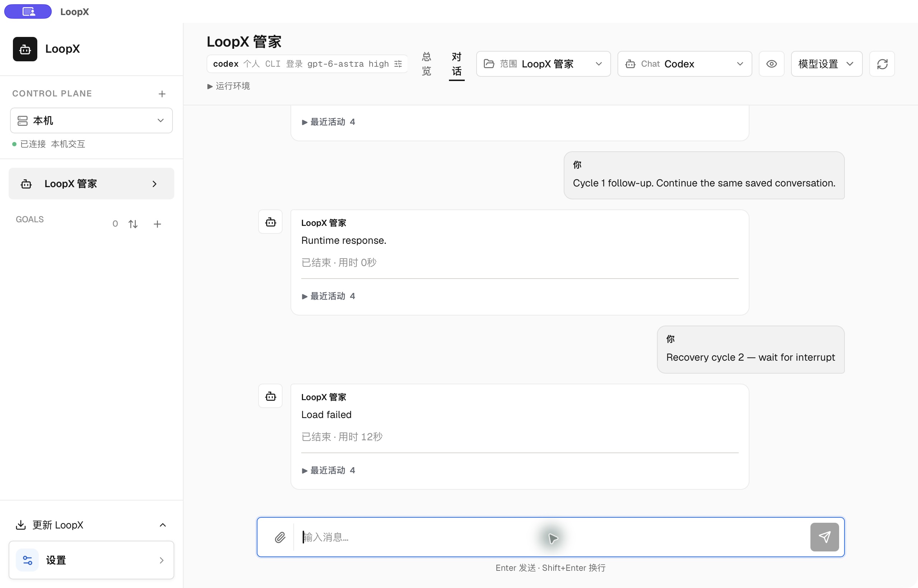
Task: Open the 范围 LoopX 管家 scope dropdown
Action: [543, 64]
